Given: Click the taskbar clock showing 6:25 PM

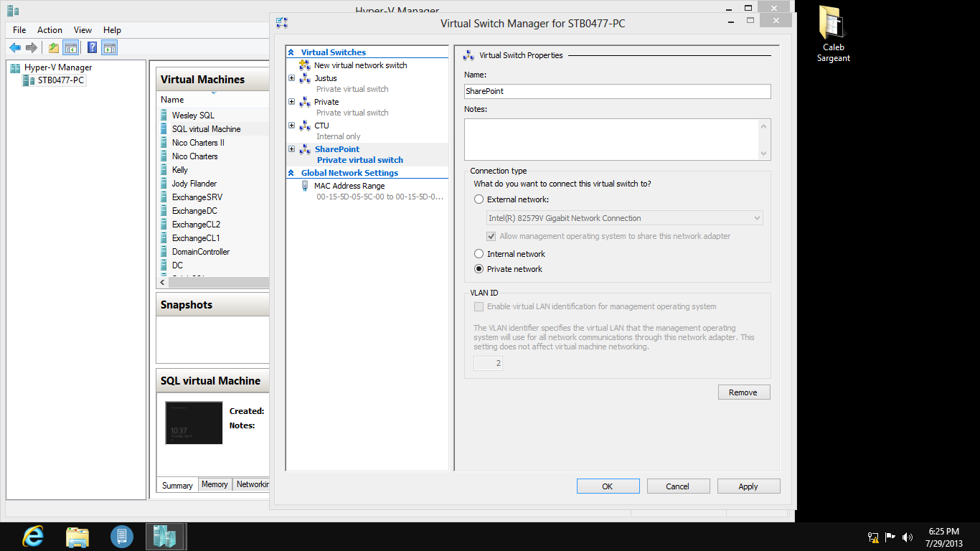Looking at the screenshot, I should (x=943, y=537).
